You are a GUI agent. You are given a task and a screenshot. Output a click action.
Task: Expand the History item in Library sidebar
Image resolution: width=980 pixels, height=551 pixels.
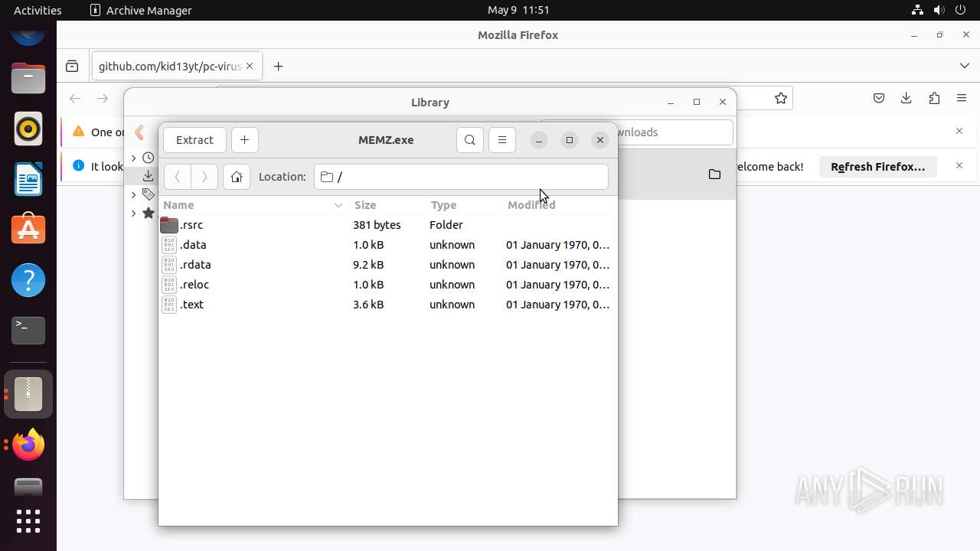(x=133, y=158)
